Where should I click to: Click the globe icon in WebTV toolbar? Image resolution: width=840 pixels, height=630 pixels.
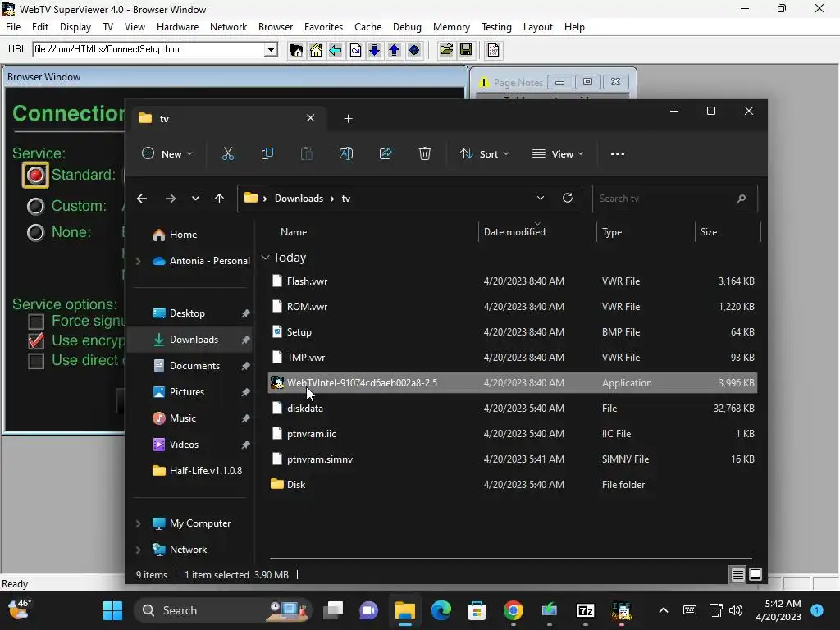tap(414, 50)
